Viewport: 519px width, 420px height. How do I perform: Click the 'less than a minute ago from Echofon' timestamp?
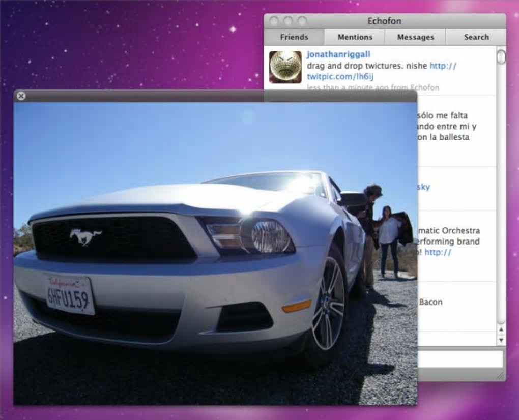pyautogui.click(x=373, y=87)
